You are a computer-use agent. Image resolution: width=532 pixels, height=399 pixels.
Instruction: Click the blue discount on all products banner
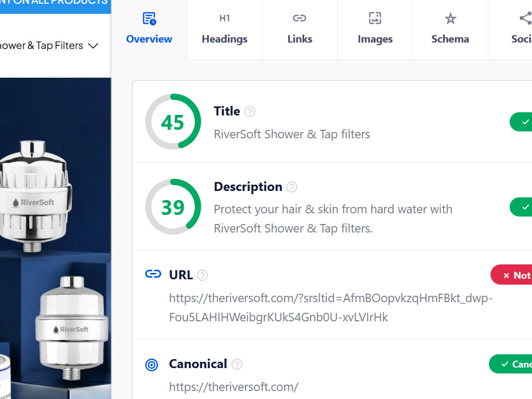55,6
